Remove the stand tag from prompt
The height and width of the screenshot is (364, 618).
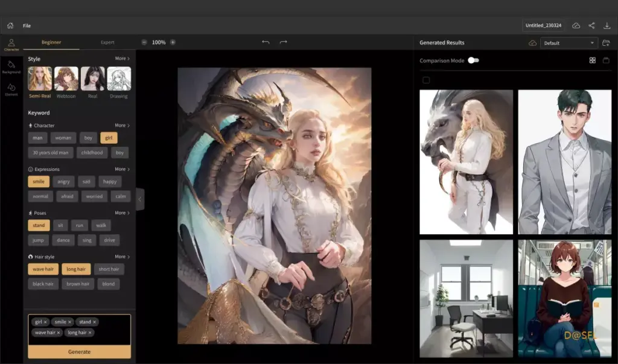tap(95, 322)
